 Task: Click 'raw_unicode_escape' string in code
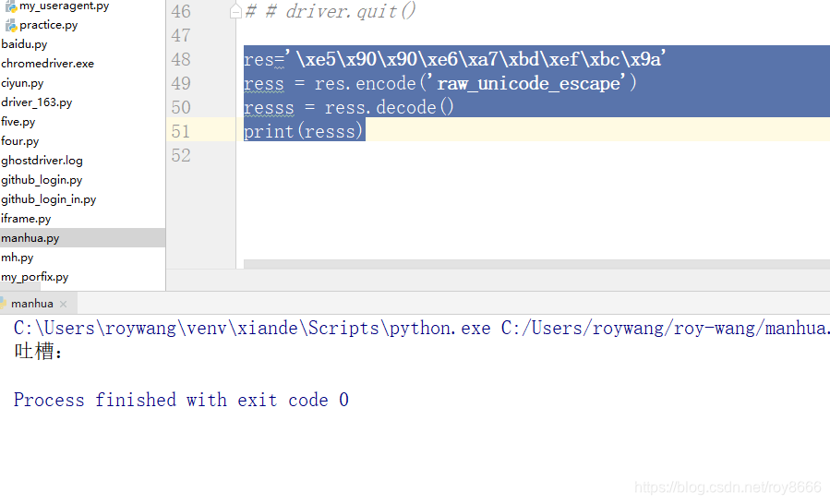[x=526, y=83]
